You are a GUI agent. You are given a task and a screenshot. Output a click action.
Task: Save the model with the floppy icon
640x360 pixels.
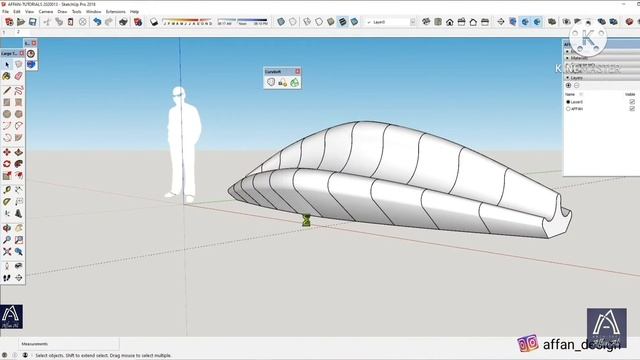coord(32,22)
